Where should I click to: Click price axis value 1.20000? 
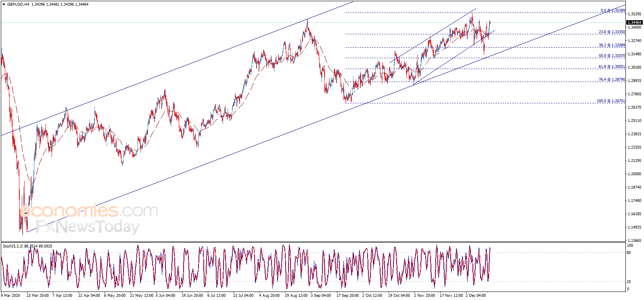click(634, 174)
